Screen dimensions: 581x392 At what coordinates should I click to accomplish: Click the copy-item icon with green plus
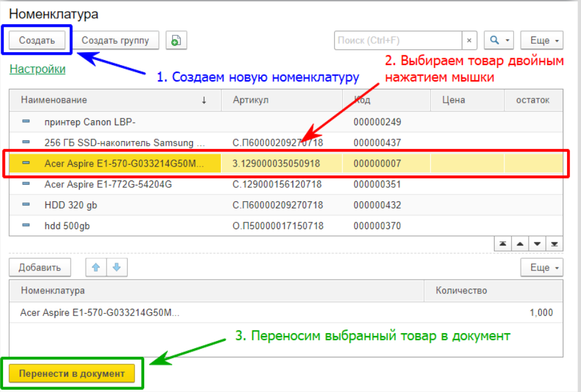[176, 40]
